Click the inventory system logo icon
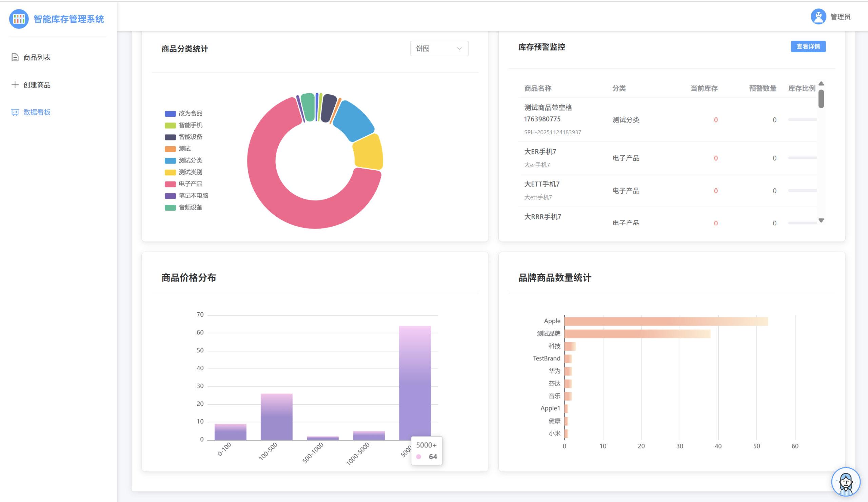 point(19,19)
